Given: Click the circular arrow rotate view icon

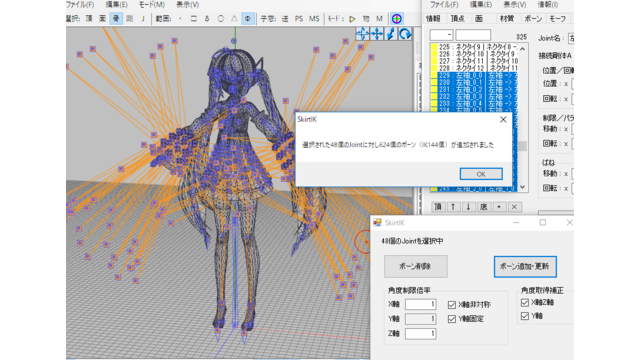Looking at the screenshot, I should point(404,34).
